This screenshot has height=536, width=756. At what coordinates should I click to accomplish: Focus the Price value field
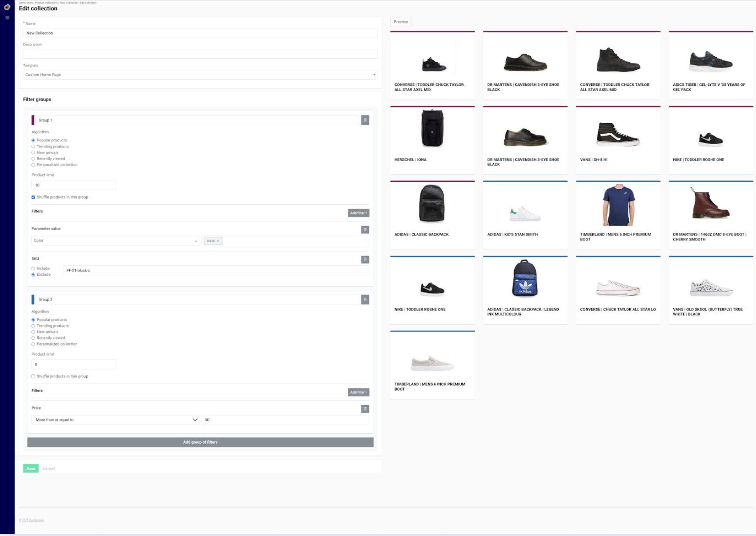[285, 420]
